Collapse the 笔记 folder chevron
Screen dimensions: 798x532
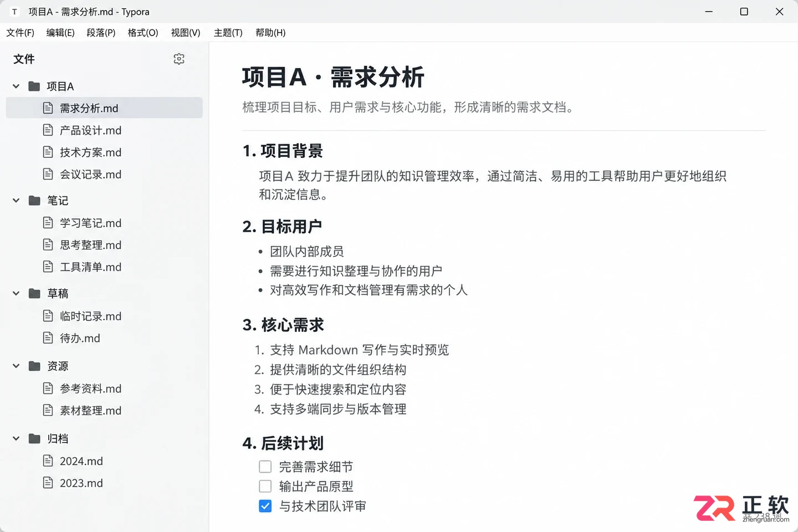click(16, 200)
